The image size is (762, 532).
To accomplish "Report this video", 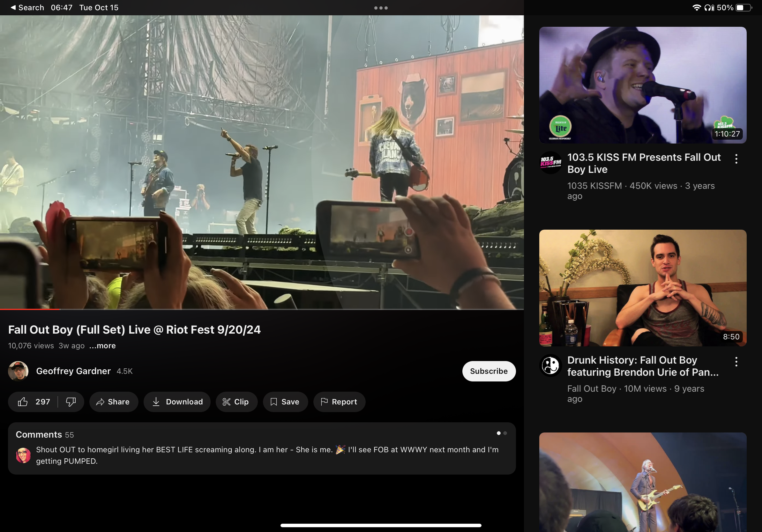I will pyautogui.click(x=339, y=402).
